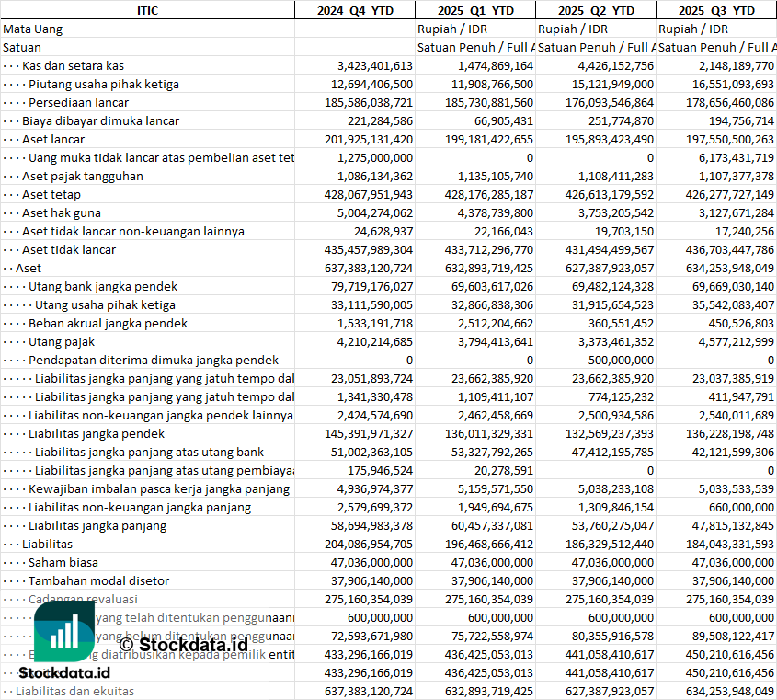The height and width of the screenshot is (700, 777).
Task: Click Aset lancar value 201,925,131,420
Action: coord(369,139)
